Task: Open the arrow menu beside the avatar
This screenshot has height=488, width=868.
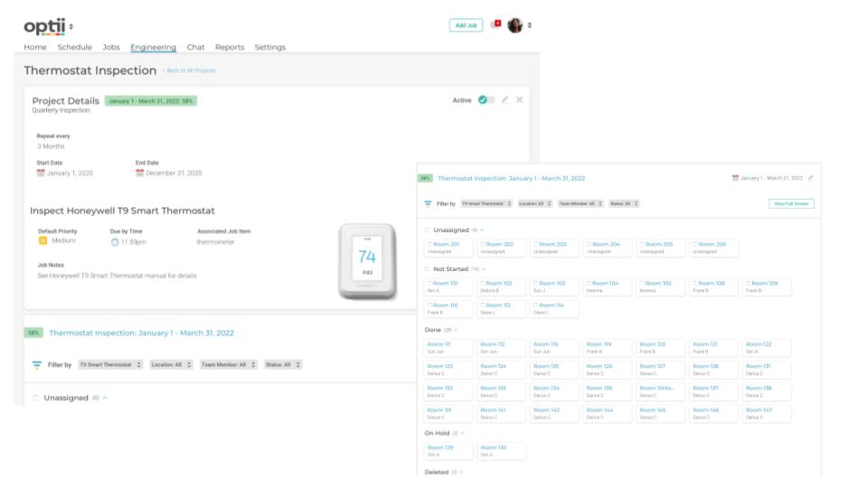Action: [530, 25]
